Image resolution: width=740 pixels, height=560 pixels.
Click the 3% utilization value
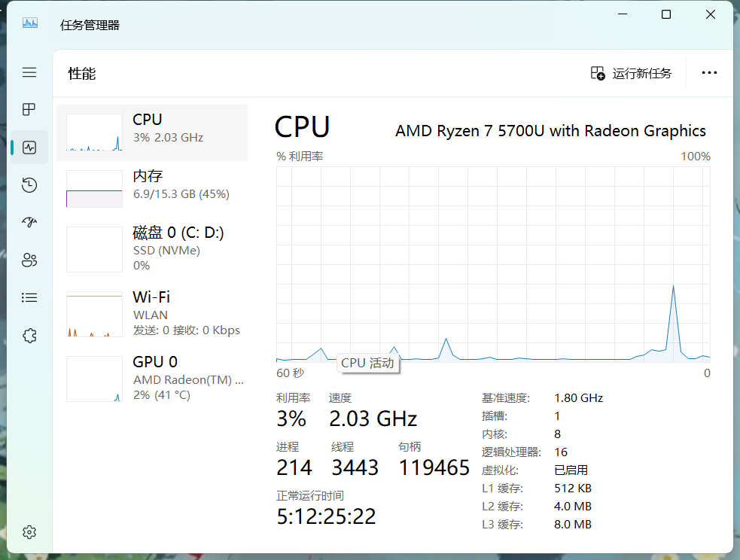[291, 418]
